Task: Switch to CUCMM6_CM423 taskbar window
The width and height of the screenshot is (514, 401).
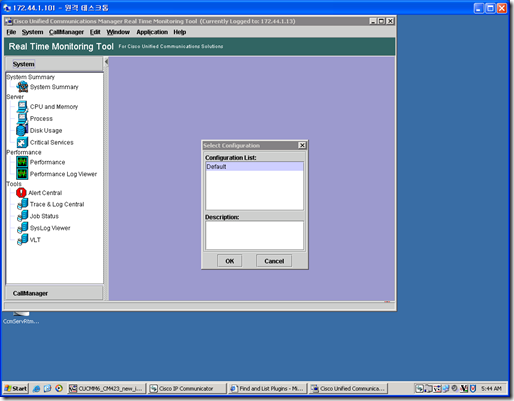Action: coord(107,389)
